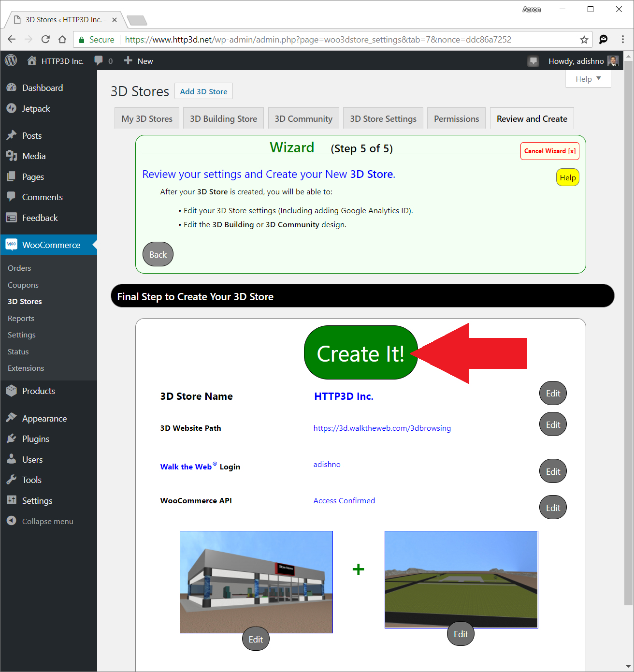Switch to My 3D Stores tab
The height and width of the screenshot is (672, 634).
pos(147,118)
